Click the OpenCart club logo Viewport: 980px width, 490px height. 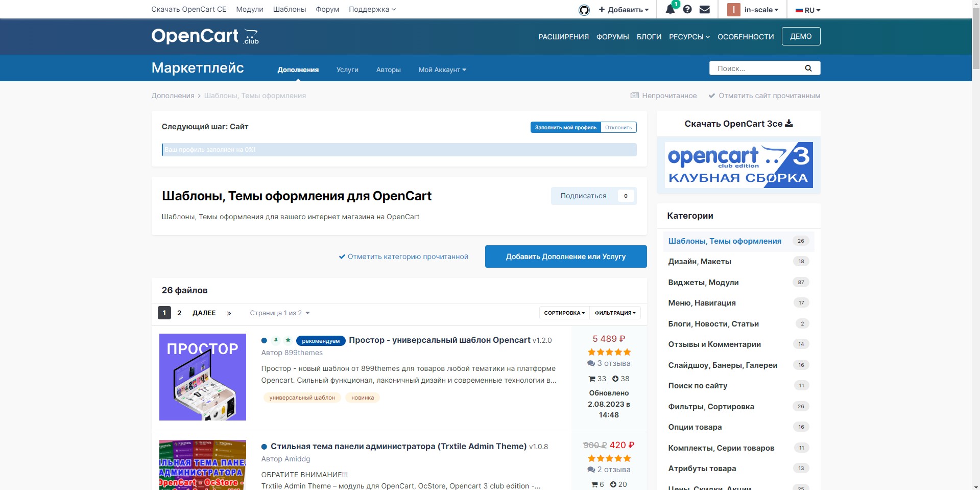[205, 36]
